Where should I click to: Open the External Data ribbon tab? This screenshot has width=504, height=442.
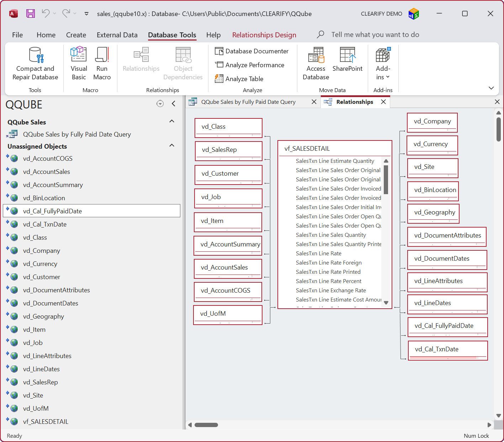[117, 35]
